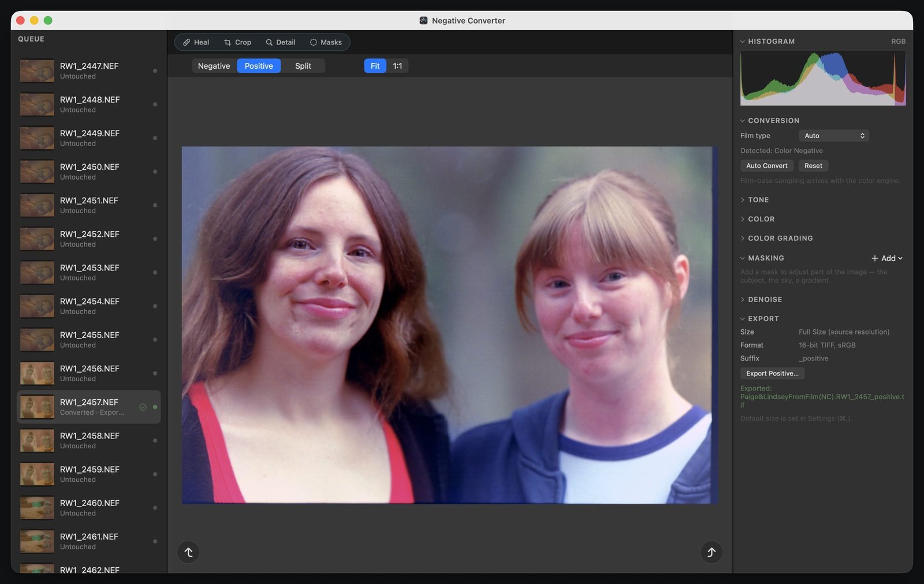924x584 pixels.
Task: Select RW1_2449.NEF thumbnail in queue
Action: 37,138
